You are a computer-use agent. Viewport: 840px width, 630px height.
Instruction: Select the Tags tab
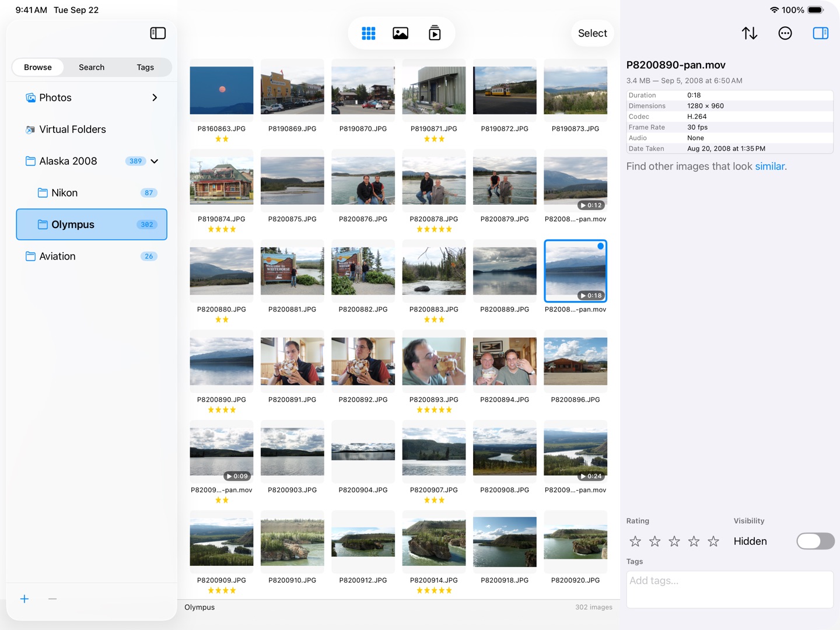pyautogui.click(x=145, y=67)
